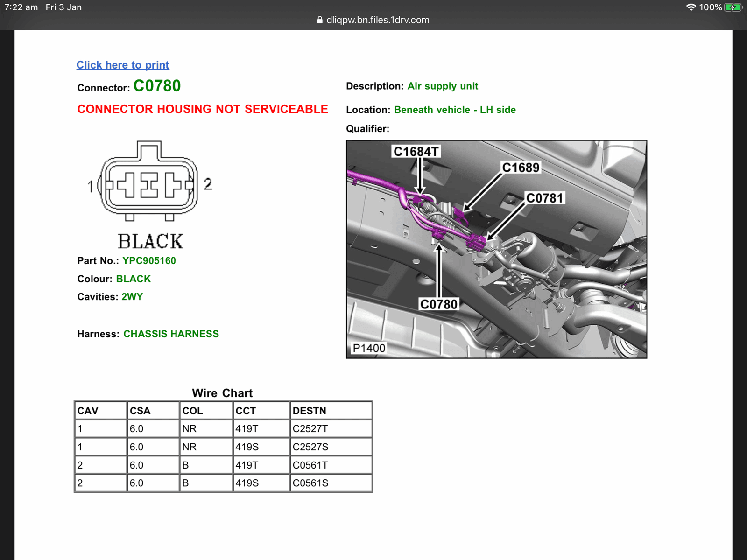747x560 pixels.
Task: Select the '2WY' cavities value
Action: pyautogui.click(x=132, y=296)
